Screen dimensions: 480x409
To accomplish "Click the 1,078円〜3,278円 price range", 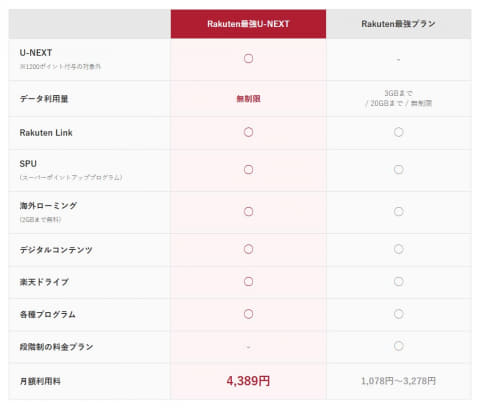I will pos(399,381).
